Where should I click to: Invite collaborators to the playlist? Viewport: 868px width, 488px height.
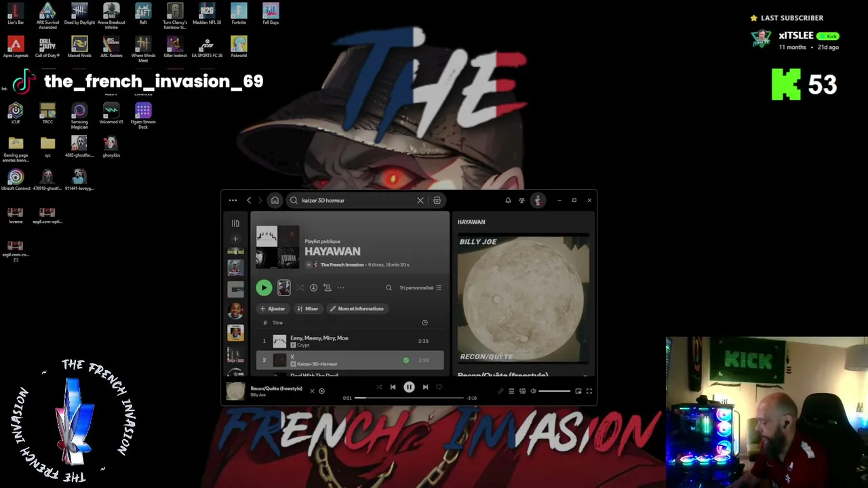coord(327,287)
